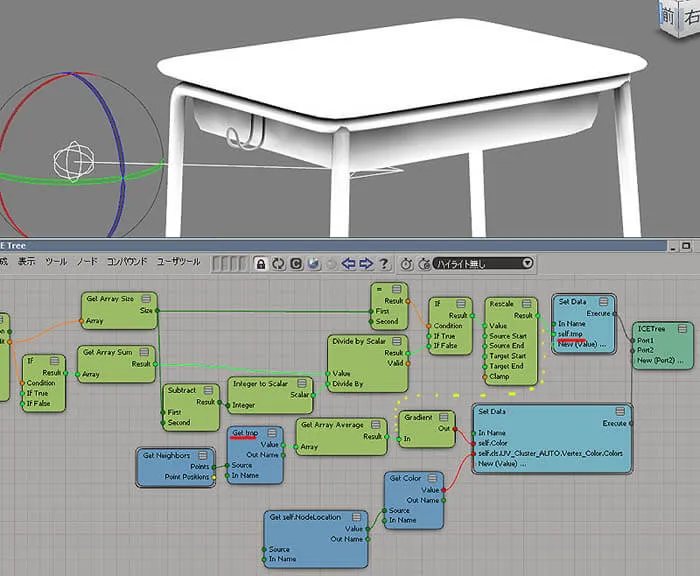Expand the Get Array Size node menu icon
Screen dimensions: 700x576
tap(146, 298)
